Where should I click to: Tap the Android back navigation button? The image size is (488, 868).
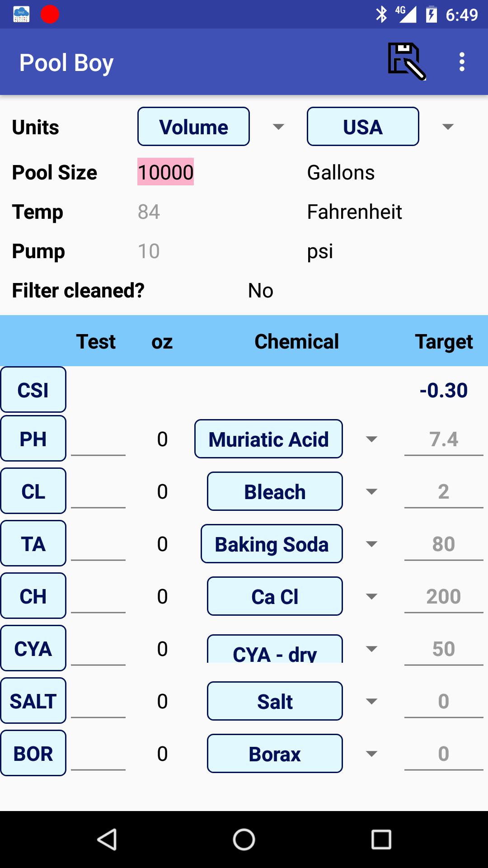(108, 840)
